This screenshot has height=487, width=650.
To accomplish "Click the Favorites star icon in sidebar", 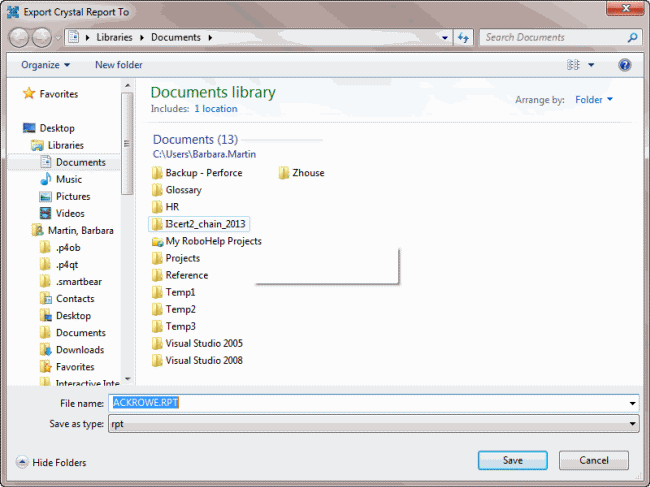I will [29, 94].
